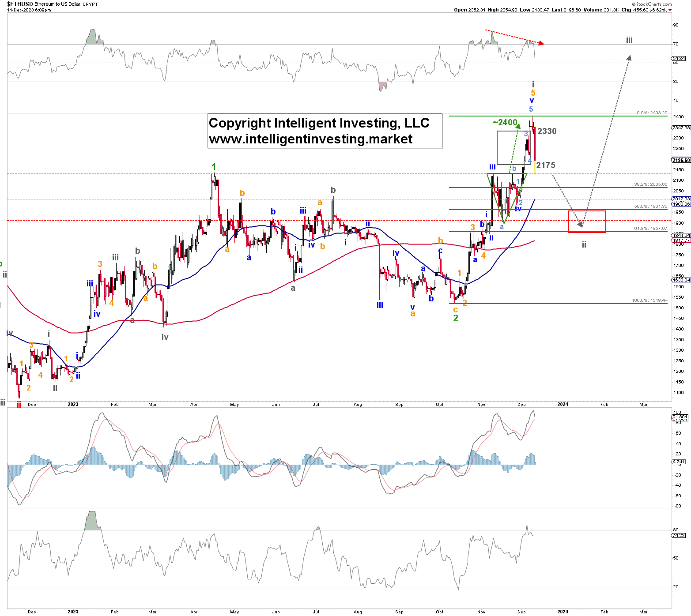Click the green wave '2' label at October low
This screenshot has width=691, height=616.
[456, 318]
